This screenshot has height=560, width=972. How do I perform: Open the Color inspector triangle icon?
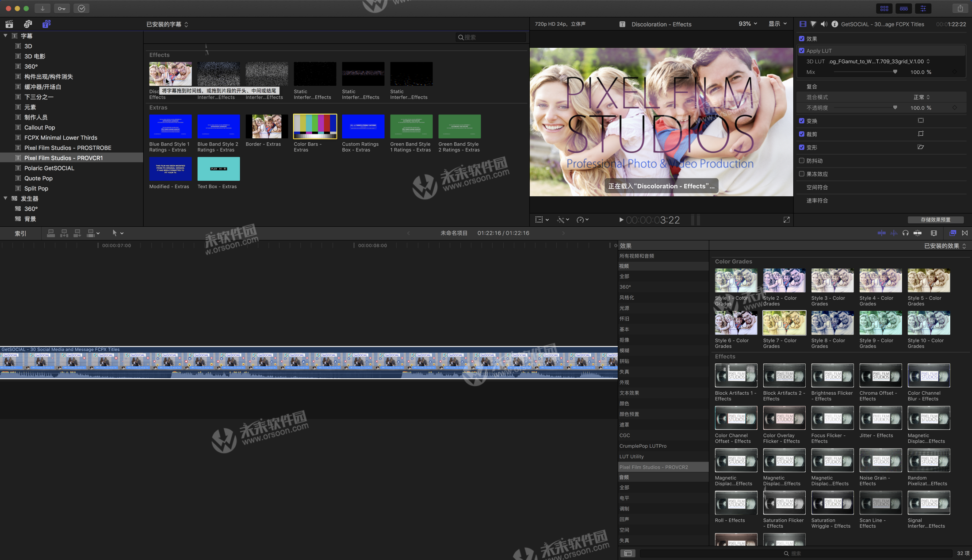pyautogui.click(x=813, y=24)
